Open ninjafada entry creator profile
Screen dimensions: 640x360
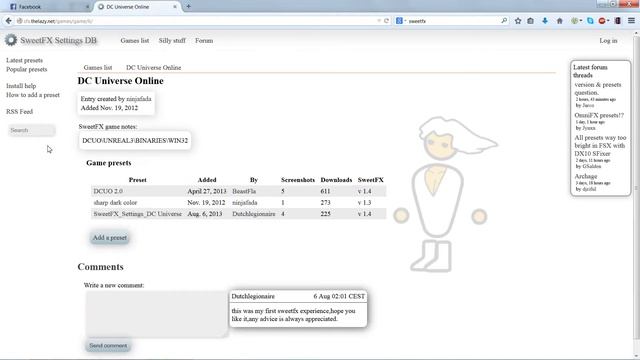tap(139, 99)
